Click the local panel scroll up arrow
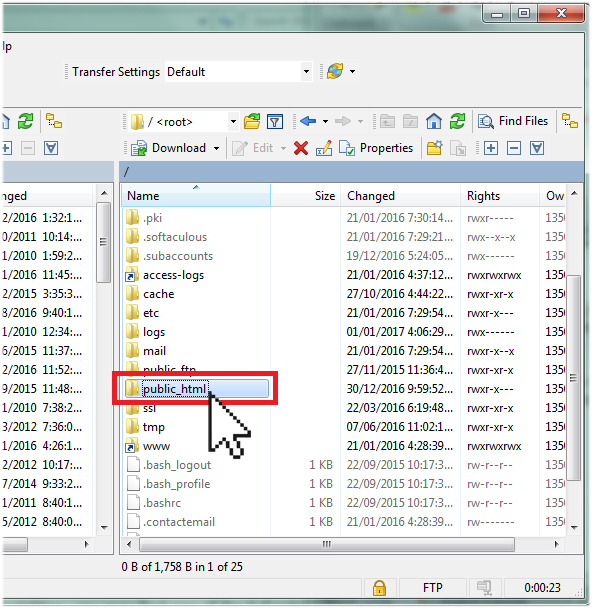The height and width of the screenshot is (608, 592). coord(104,193)
